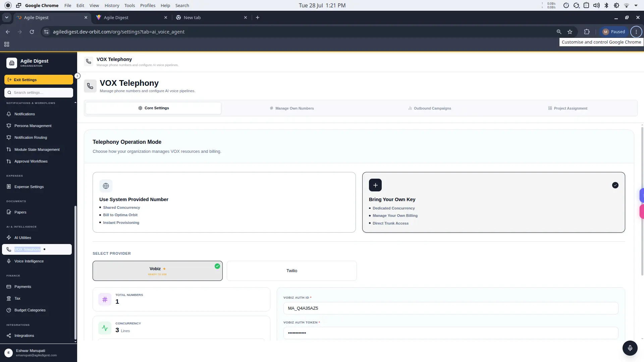Click the browser address bar URL

coord(119,32)
